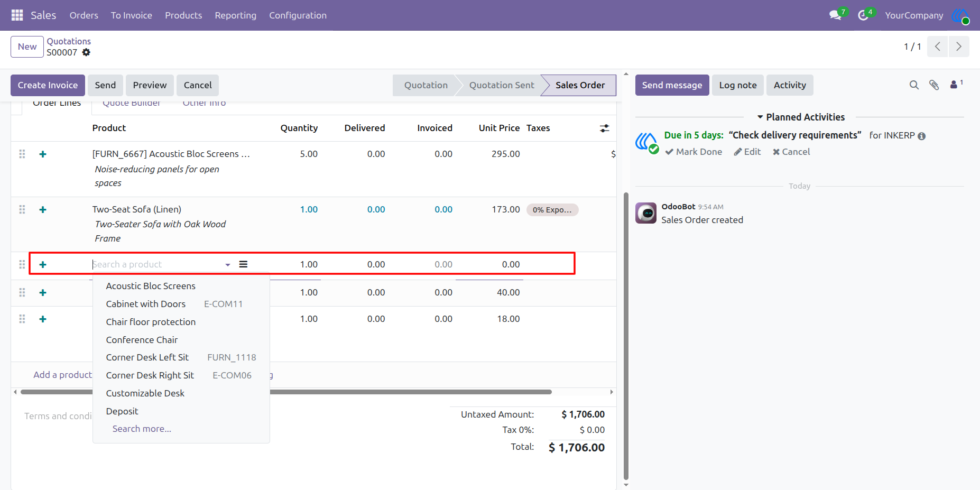The image size is (980, 490).
Task: Click the Quotations breadcrumb link
Action: [x=69, y=41]
